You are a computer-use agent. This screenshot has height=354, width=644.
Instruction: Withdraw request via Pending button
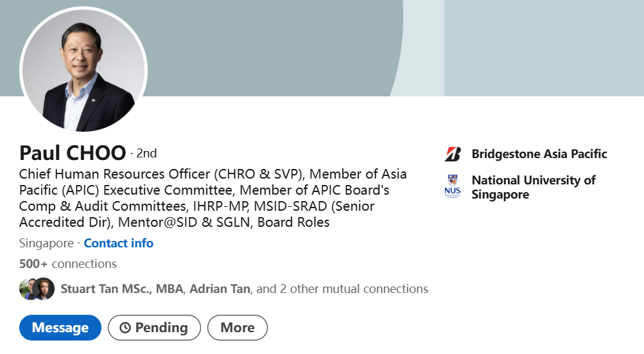click(x=154, y=328)
